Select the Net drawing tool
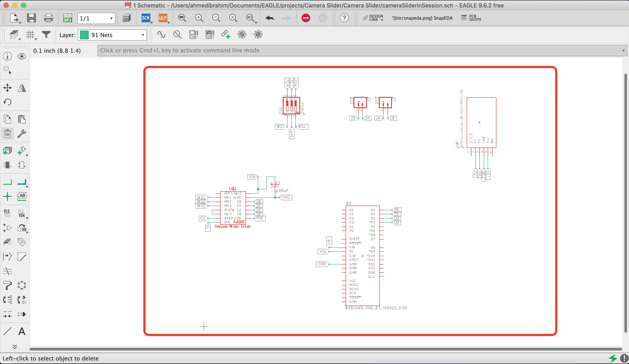This screenshot has height=364, width=629. coord(7,182)
